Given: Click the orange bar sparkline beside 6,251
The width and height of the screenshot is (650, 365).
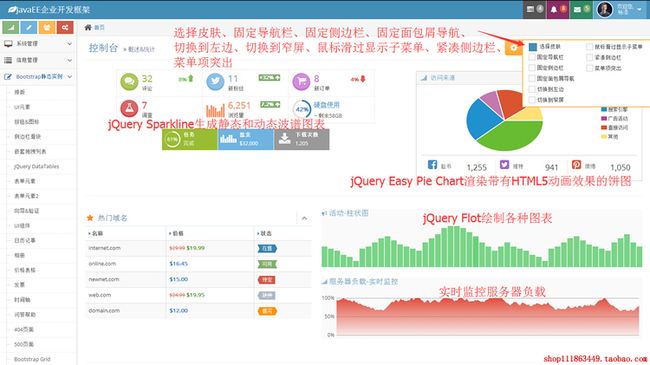Looking at the screenshot, I should coord(215,110).
